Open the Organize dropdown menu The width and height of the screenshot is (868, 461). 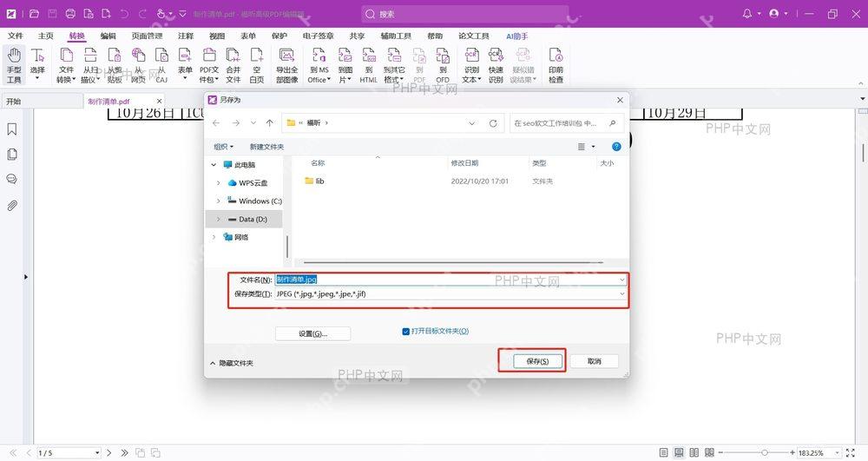[x=224, y=147]
